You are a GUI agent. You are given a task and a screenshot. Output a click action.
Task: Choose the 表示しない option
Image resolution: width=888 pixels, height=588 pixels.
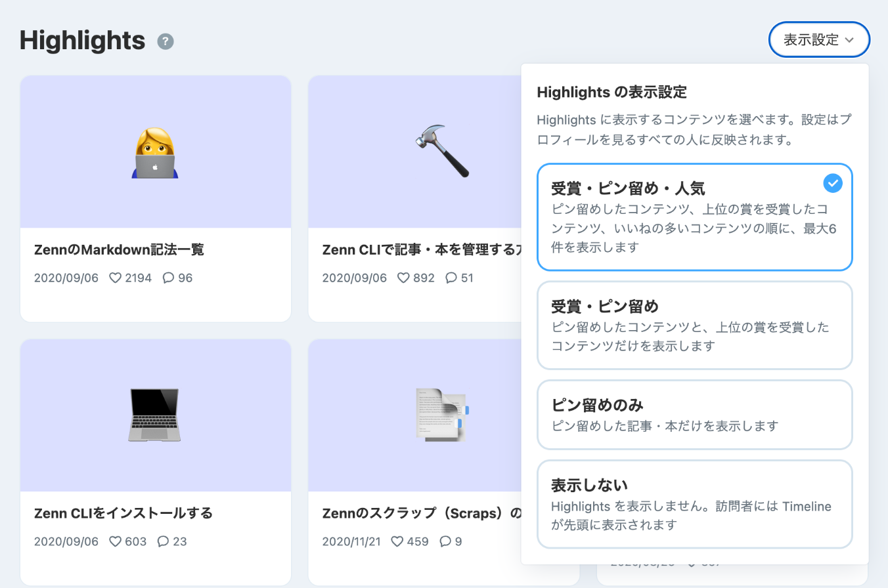(x=694, y=504)
